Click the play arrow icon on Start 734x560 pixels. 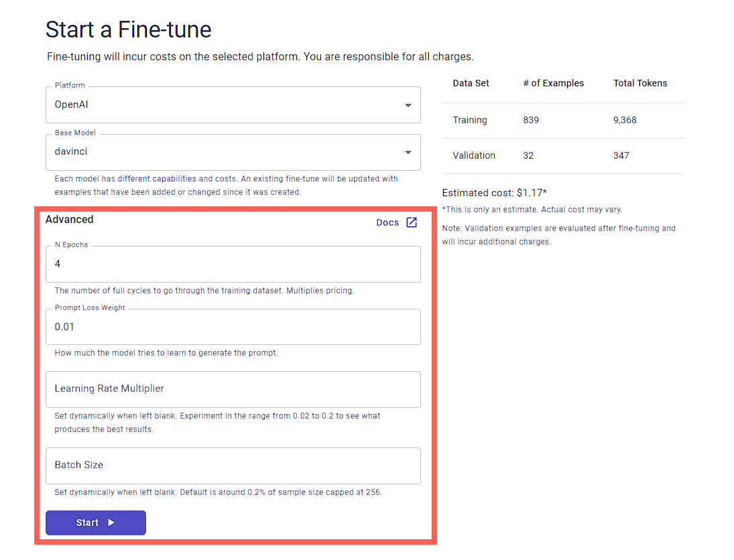click(x=111, y=522)
